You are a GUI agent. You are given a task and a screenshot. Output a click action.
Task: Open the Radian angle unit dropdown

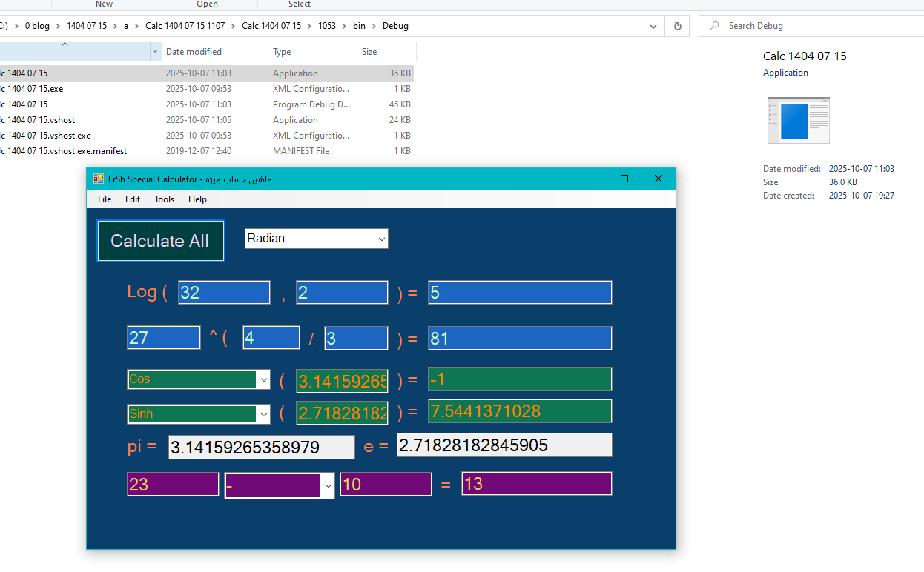pyautogui.click(x=381, y=239)
